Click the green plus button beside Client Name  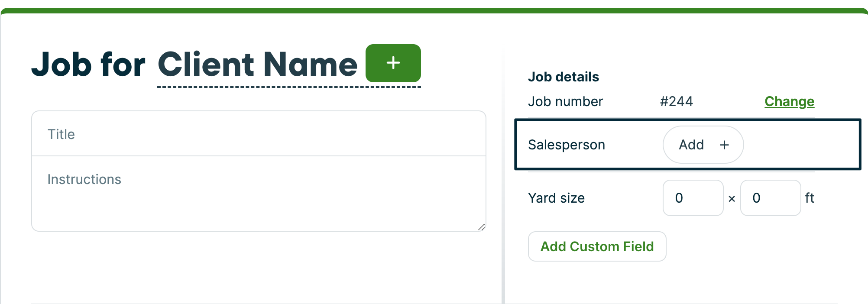tap(393, 63)
